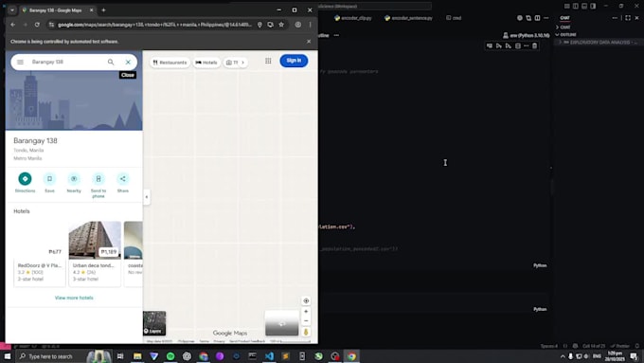Open the Google Maps hamburger menu

click(20, 62)
